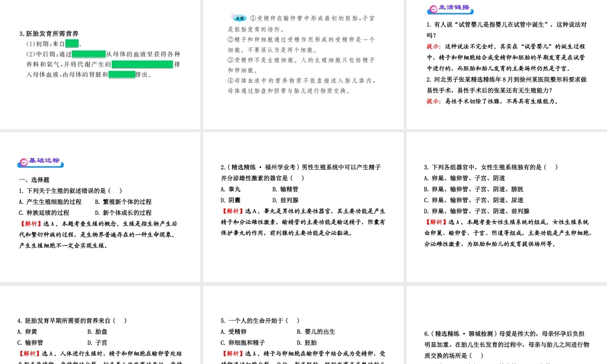Click green blank after 中后期:通过

coord(89,54)
